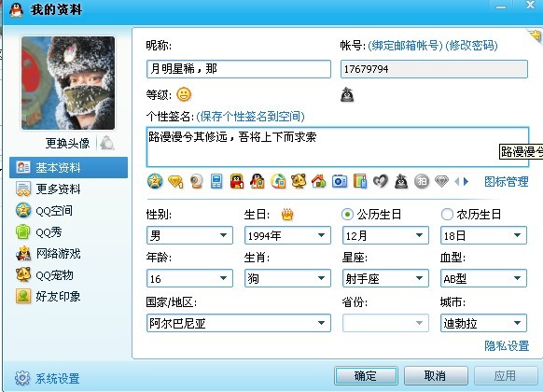The width and height of the screenshot is (543, 392).
Task: Open the birth year dropdown showing 1994年
Action: point(287,235)
